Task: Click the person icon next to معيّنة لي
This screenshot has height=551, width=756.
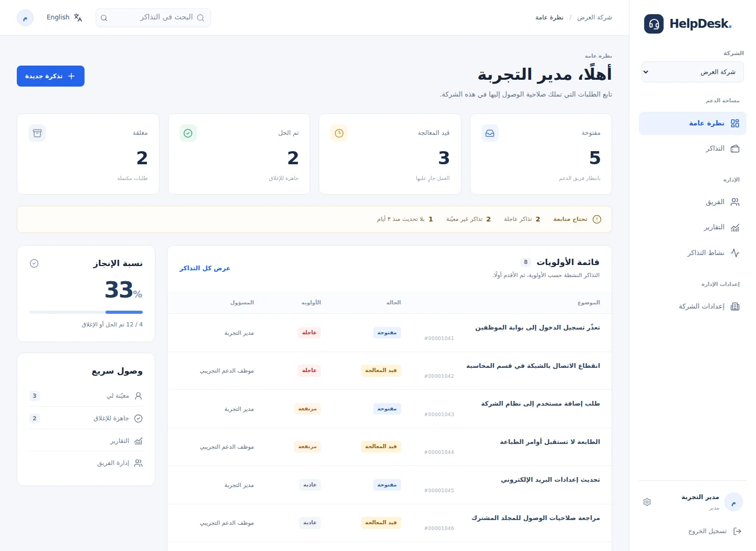Action: pyautogui.click(x=139, y=396)
